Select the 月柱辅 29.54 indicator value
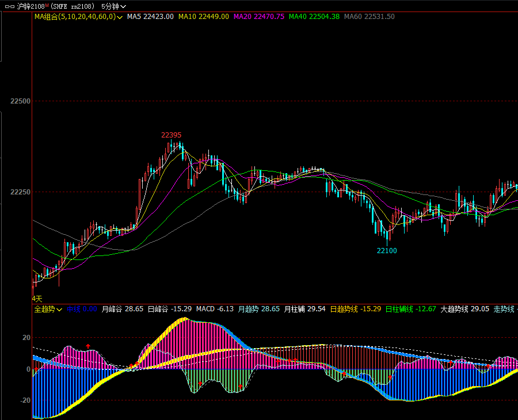The height and width of the screenshot is (420, 518). [304, 309]
